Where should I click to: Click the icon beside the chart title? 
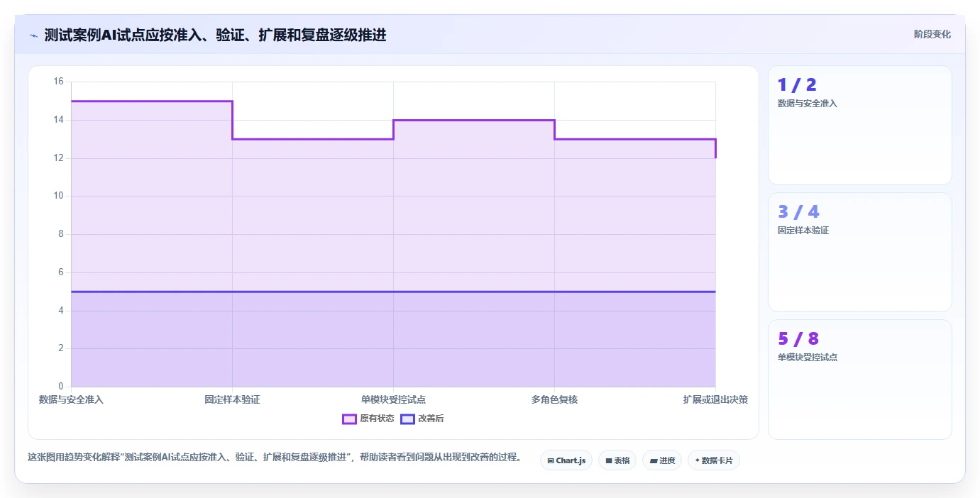[33, 35]
